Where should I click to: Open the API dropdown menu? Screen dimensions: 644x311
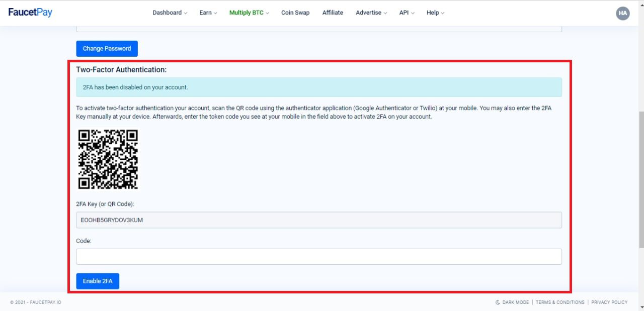pos(407,13)
